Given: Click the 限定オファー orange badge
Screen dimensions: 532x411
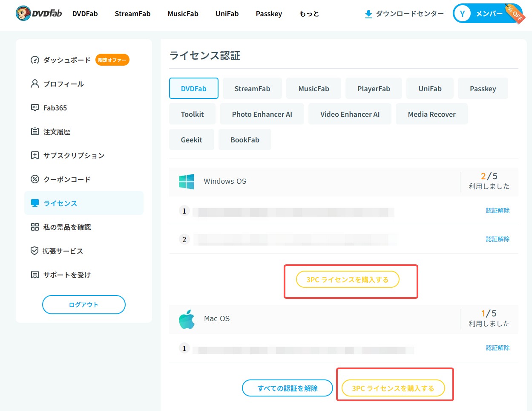Looking at the screenshot, I should point(112,60).
